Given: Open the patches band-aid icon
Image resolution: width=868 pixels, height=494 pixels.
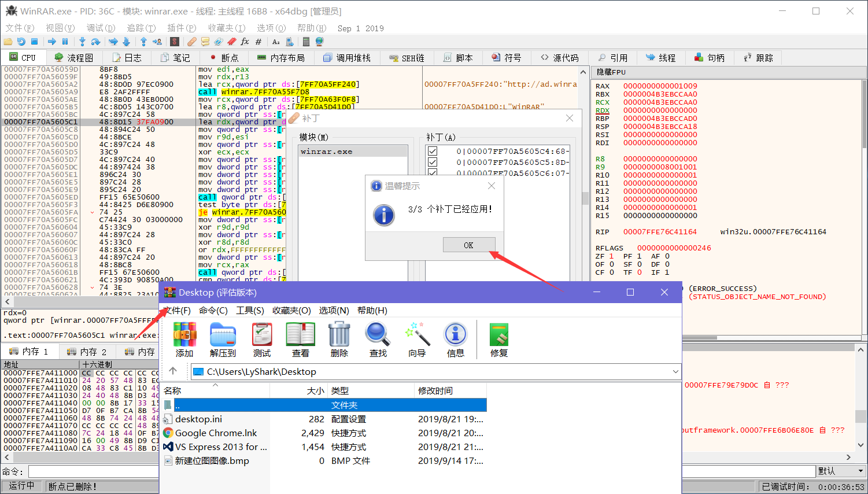Looking at the screenshot, I should point(191,42).
